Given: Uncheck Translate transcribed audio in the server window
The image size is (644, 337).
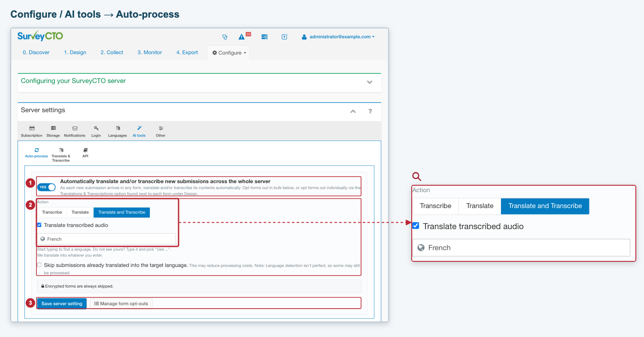Looking at the screenshot, I should [x=39, y=225].
